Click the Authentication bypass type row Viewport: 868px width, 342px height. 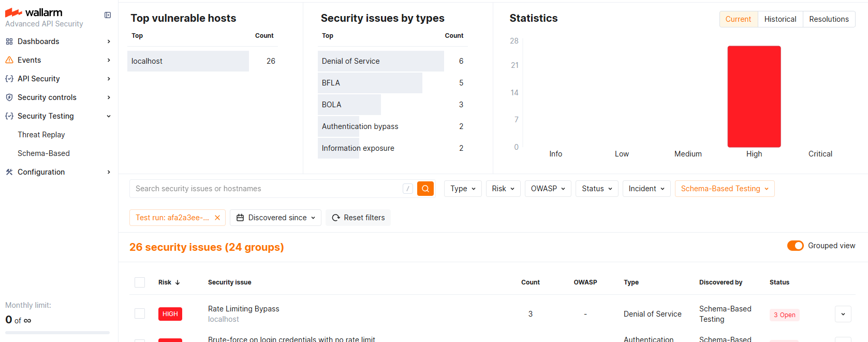click(x=393, y=126)
